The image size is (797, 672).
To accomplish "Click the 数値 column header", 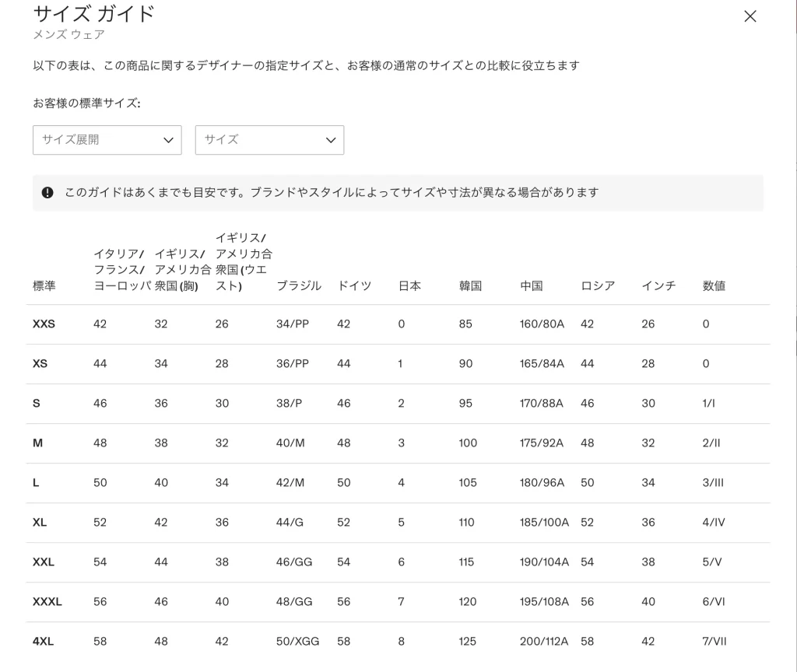I will (714, 286).
